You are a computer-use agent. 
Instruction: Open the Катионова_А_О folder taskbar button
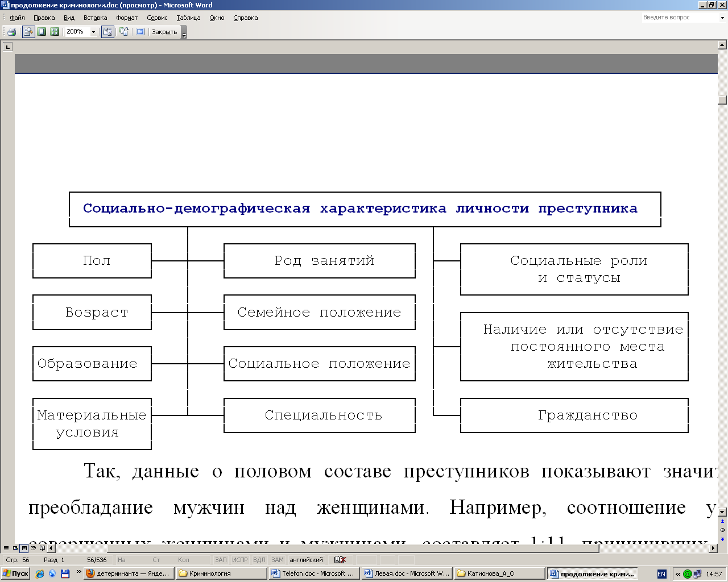(x=499, y=573)
